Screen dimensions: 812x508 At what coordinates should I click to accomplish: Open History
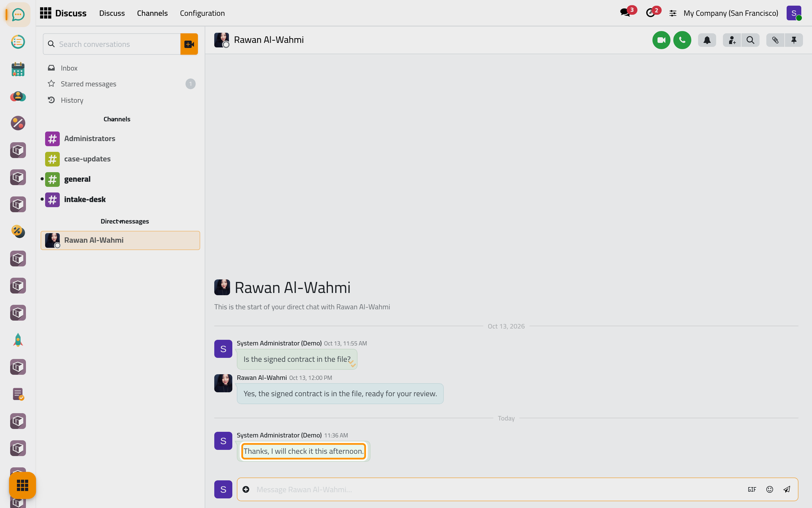(120, 100)
